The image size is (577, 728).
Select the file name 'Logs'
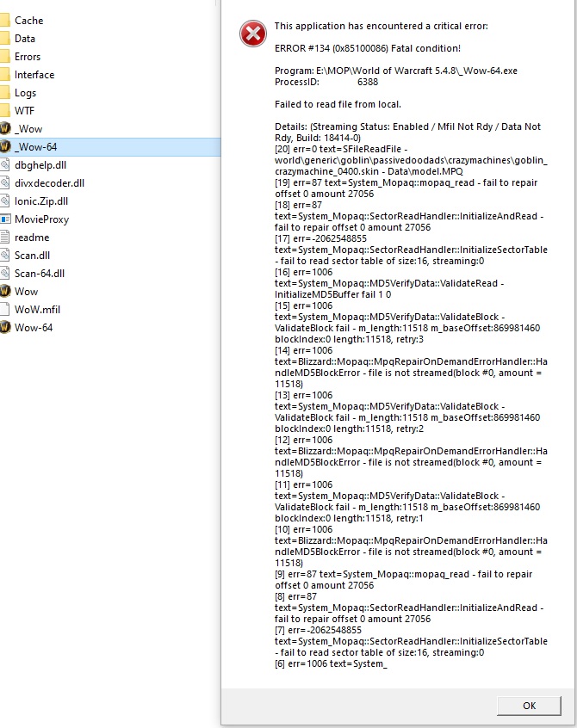(x=25, y=93)
